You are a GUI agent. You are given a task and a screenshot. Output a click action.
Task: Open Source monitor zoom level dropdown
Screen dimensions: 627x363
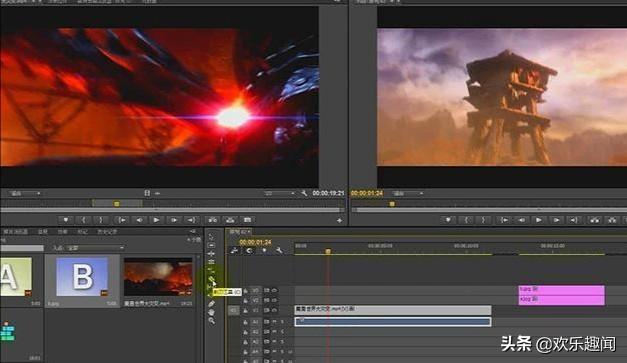[x=25, y=193]
